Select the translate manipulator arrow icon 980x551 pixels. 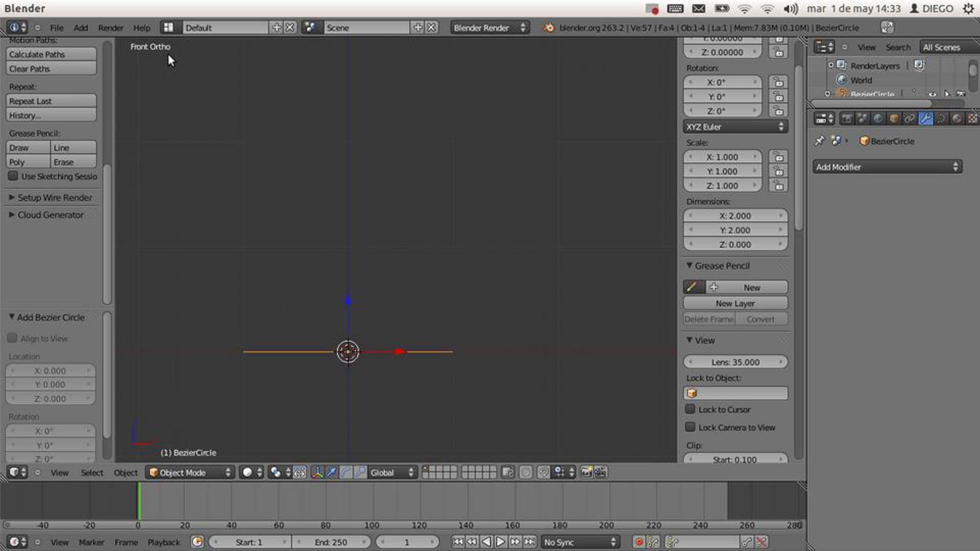click(x=332, y=473)
